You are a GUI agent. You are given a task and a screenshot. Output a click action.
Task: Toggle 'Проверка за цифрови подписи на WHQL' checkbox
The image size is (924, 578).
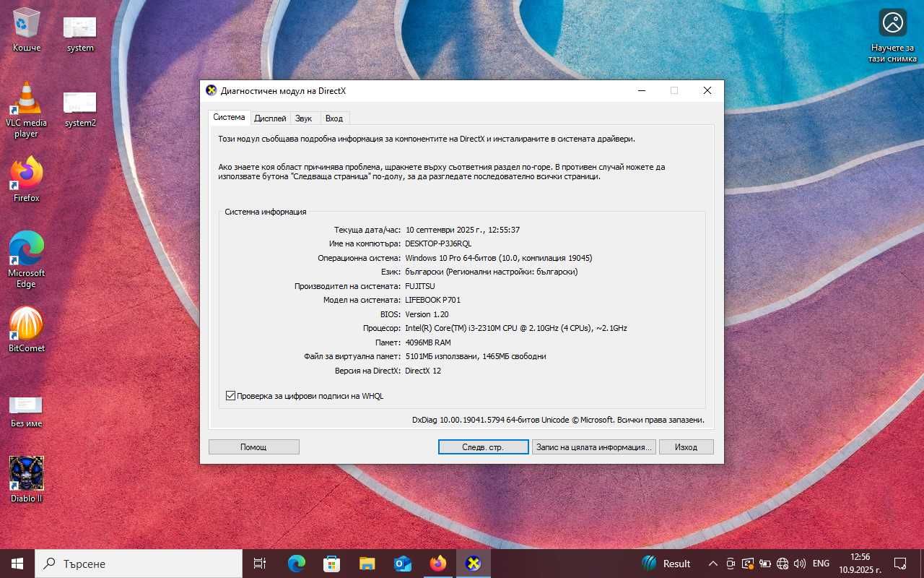(x=231, y=396)
